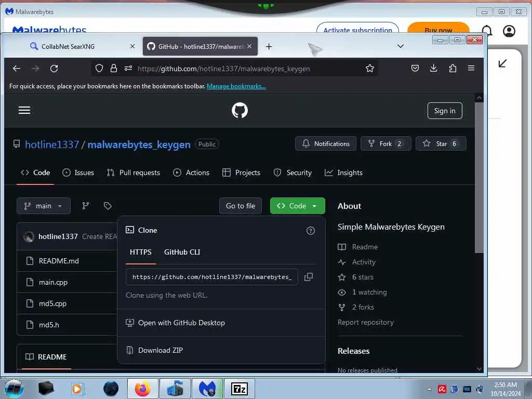The image size is (532, 399).
Task: Close the CollabNet SearXNG tab
Action: (132, 46)
